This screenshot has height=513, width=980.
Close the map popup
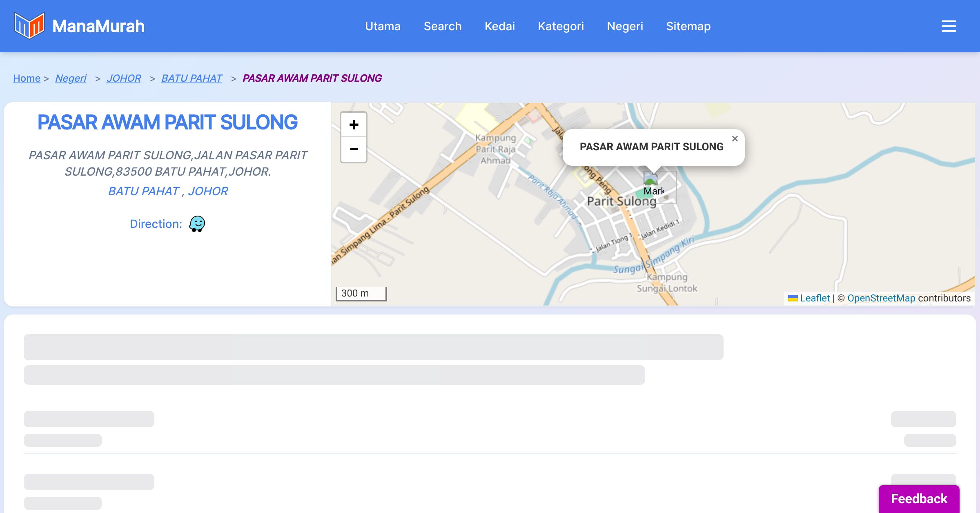coord(735,139)
